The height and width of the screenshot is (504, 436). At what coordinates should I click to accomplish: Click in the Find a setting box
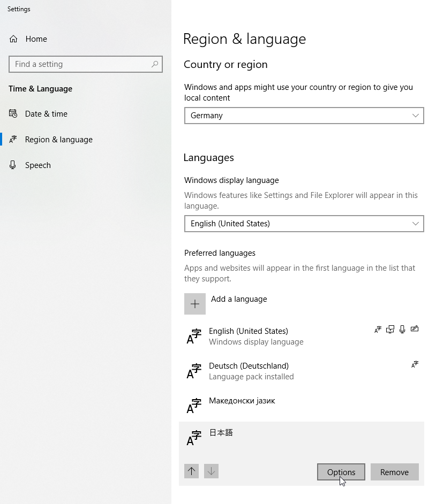tap(86, 64)
